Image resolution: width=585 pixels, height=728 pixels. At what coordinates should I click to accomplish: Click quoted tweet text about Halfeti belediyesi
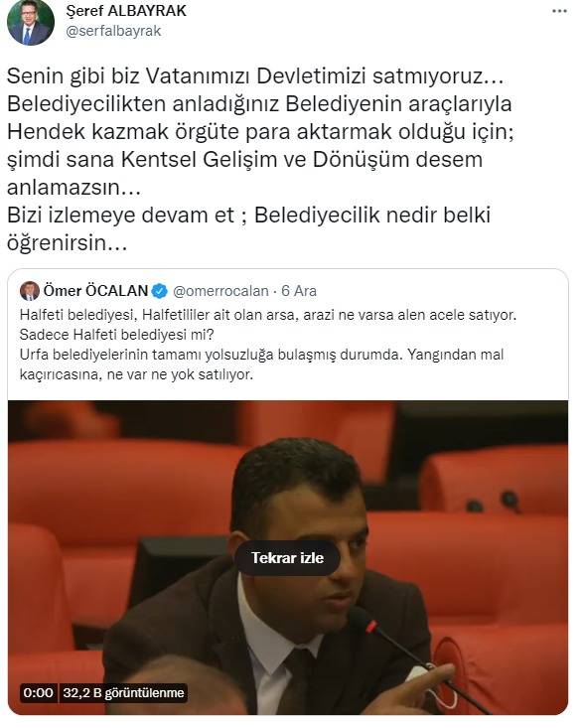point(268,345)
